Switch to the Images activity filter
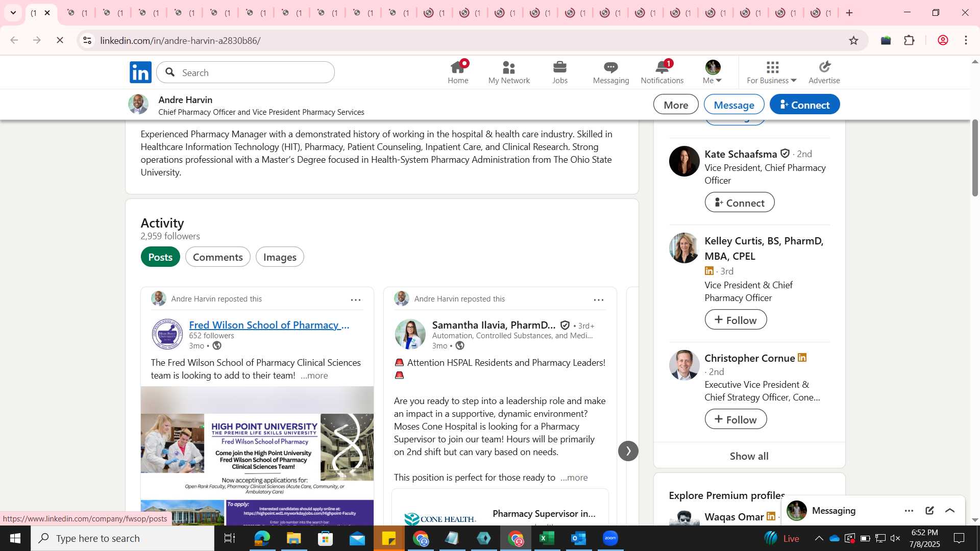This screenshot has width=980, height=551. point(280,257)
